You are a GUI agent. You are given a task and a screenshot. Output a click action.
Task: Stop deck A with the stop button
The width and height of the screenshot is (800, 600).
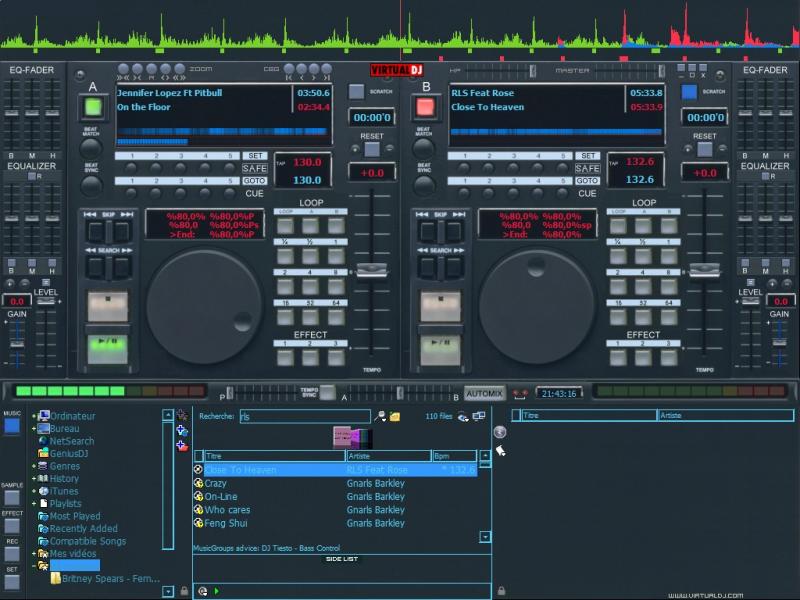coord(108,306)
